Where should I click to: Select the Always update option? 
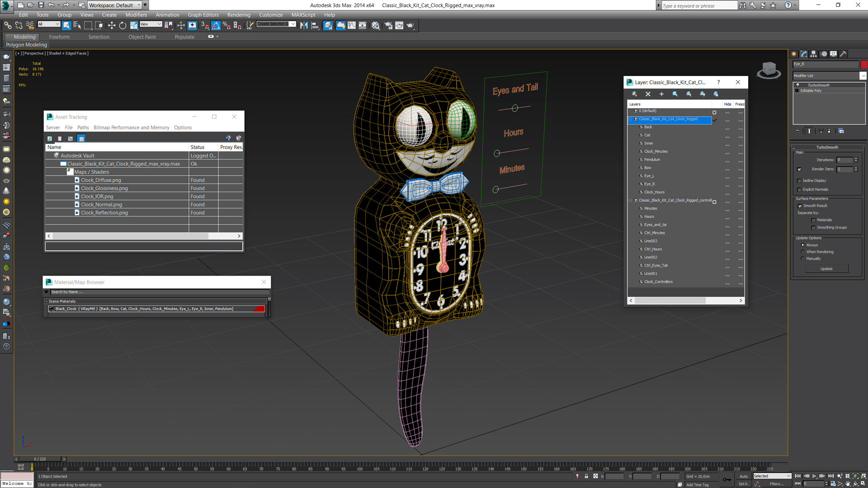click(803, 245)
